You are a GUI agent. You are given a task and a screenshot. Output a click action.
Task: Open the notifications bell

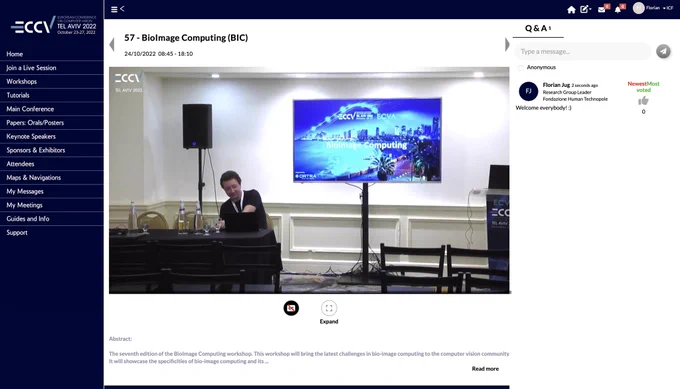[618, 10]
